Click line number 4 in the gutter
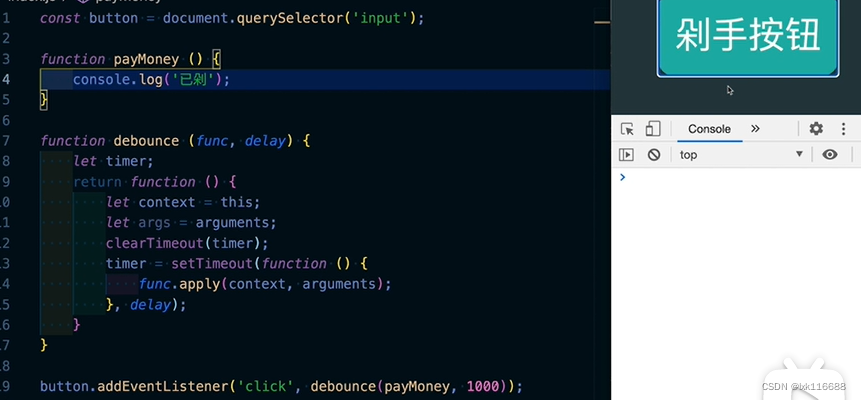Image resolution: width=861 pixels, height=400 pixels. coord(5,80)
